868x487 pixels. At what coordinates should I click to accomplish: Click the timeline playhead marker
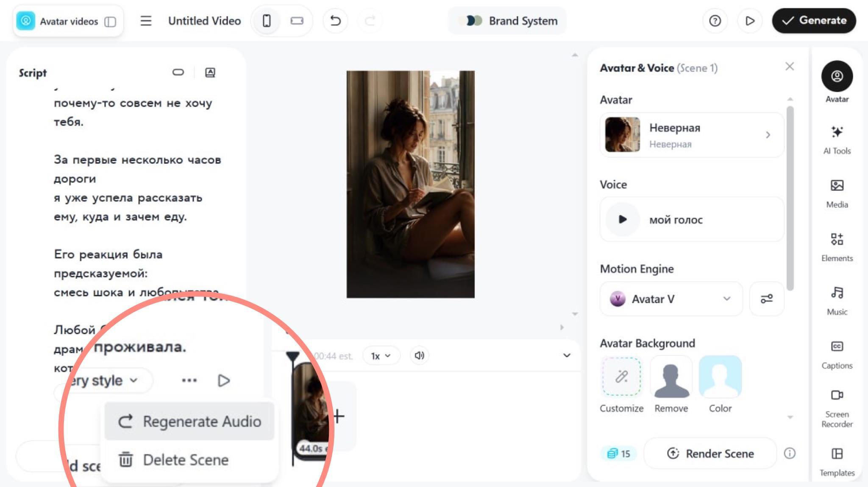293,356
